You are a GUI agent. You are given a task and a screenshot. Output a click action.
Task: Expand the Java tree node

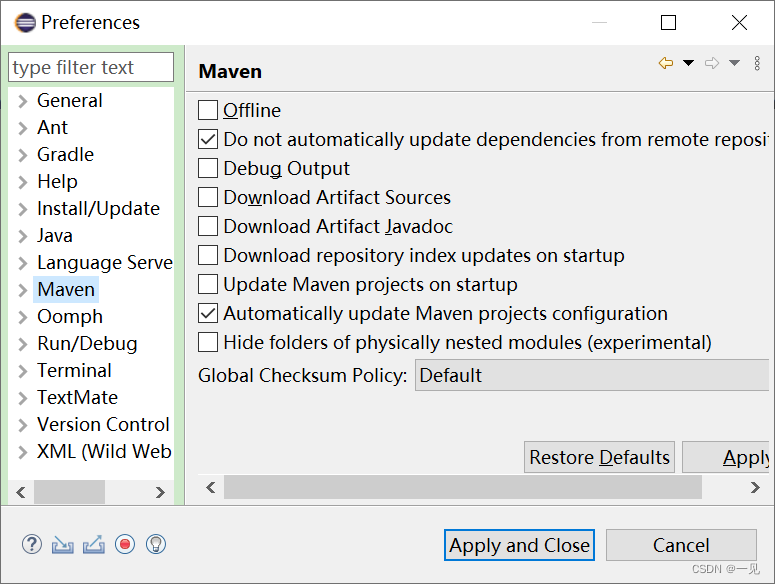(x=23, y=236)
